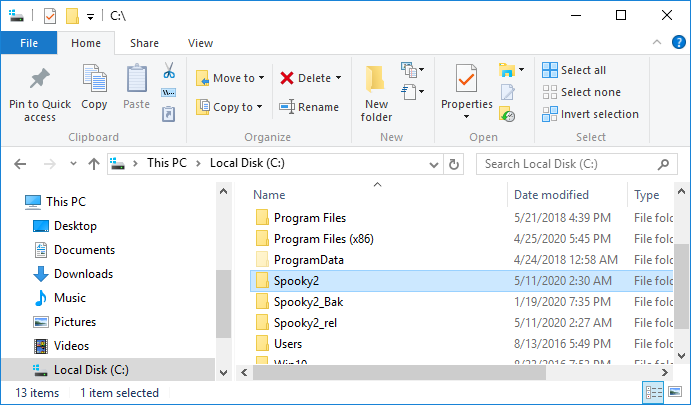The height and width of the screenshot is (405, 691).
Task: Expand the Move to dropdown
Action: [261, 78]
